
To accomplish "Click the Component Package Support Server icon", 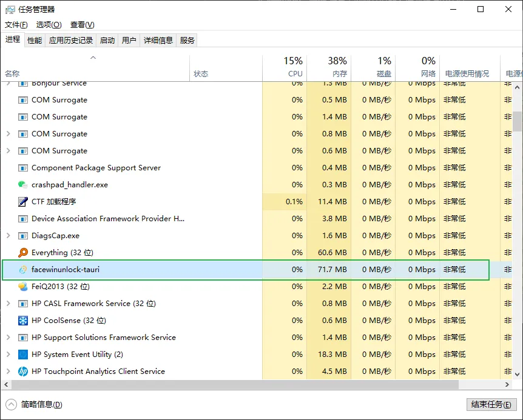I will (x=22, y=167).
